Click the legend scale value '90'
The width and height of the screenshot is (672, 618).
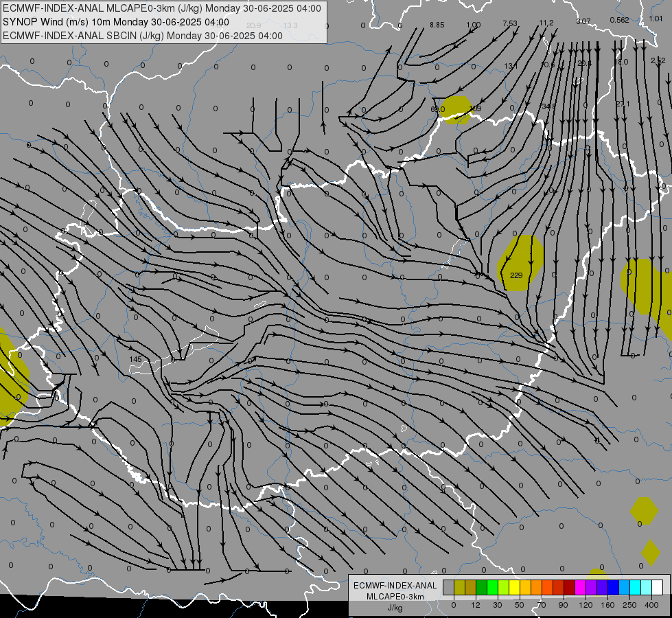tap(563, 605)
